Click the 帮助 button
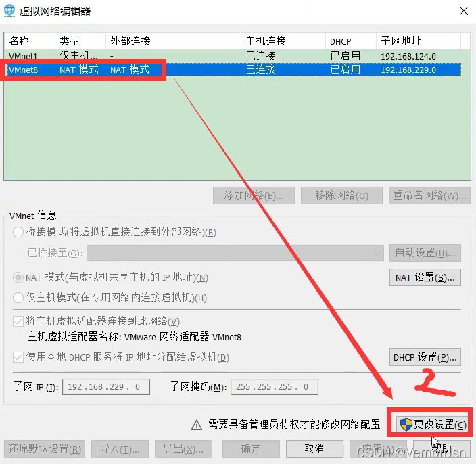 coord(442,449)
